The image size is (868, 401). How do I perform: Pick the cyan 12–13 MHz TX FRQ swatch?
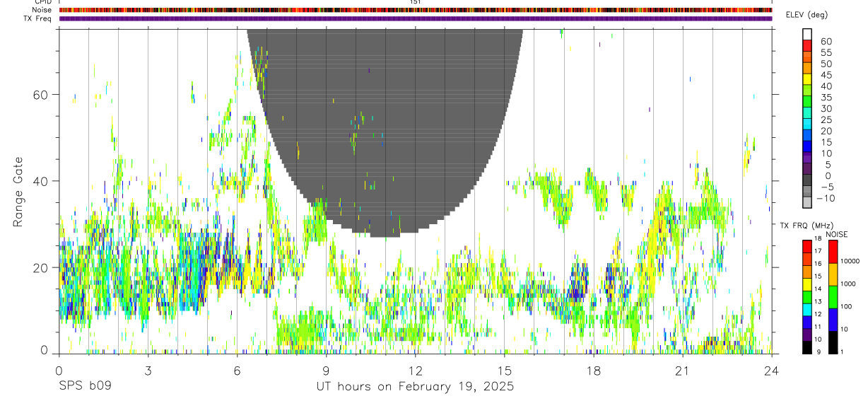point(807,310)
